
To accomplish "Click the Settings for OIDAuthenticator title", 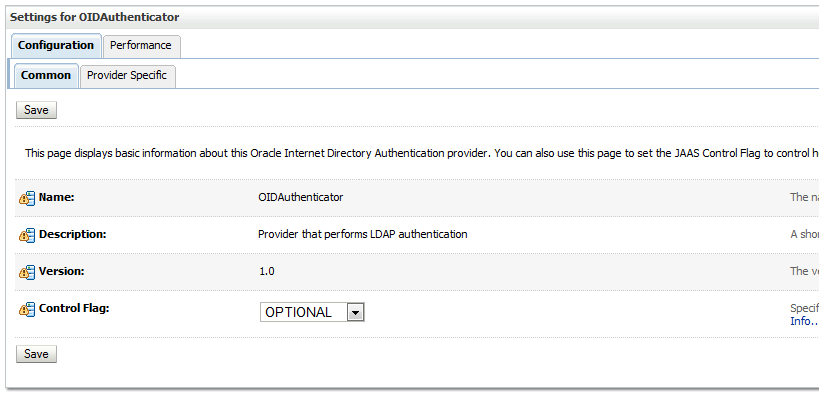I will (95, 18).
